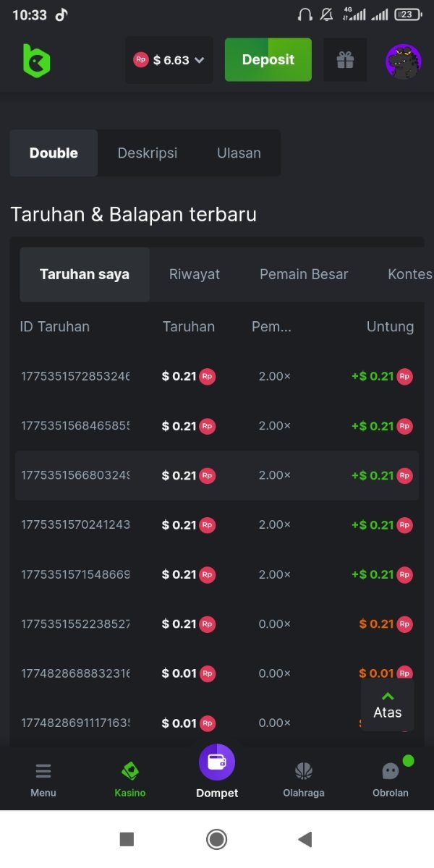Go to the Kasino section
Screen dimensions: 434x868
click(x=130, y=779)
